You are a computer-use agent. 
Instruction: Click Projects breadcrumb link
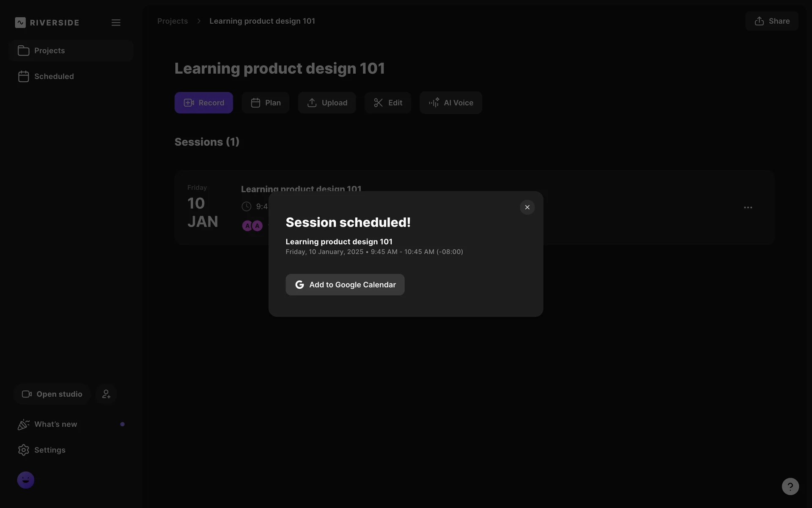click(173, 21)
